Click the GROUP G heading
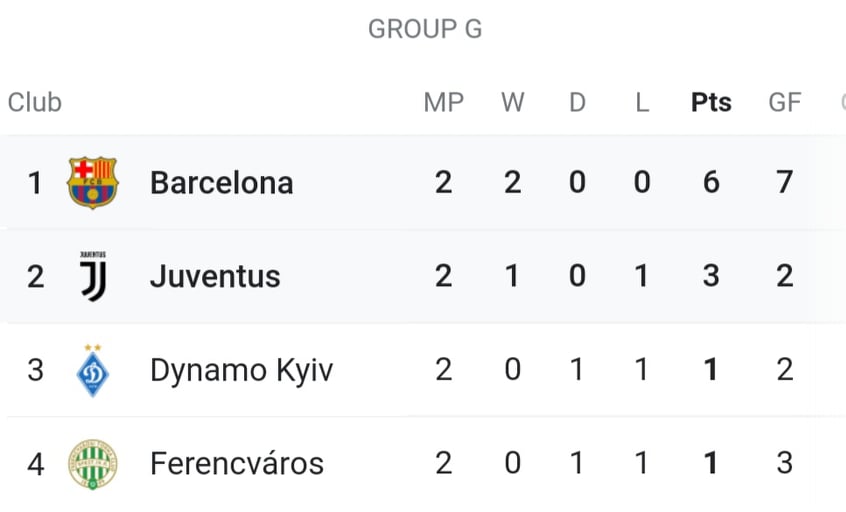This screenshot has height=512, width=846. (425, 29)
